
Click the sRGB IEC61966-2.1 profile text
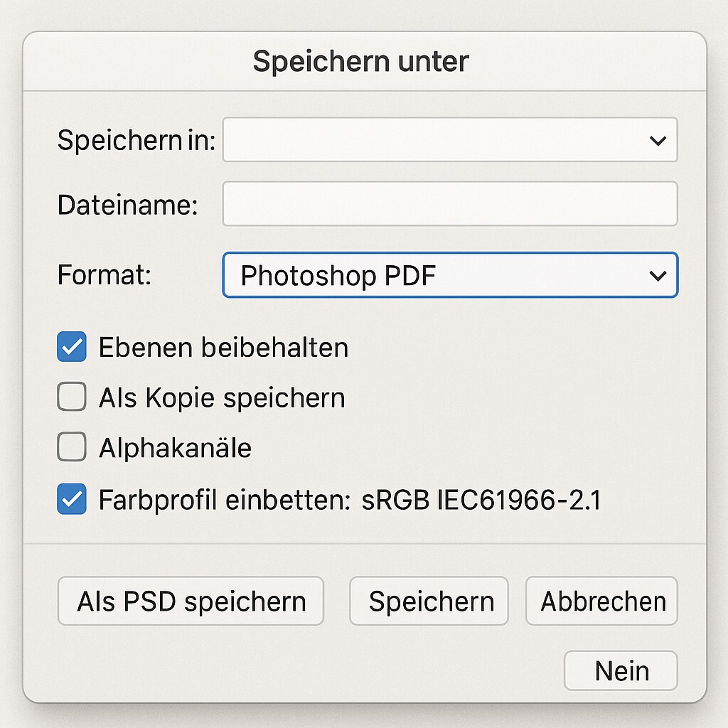click(x=481, y=500)
